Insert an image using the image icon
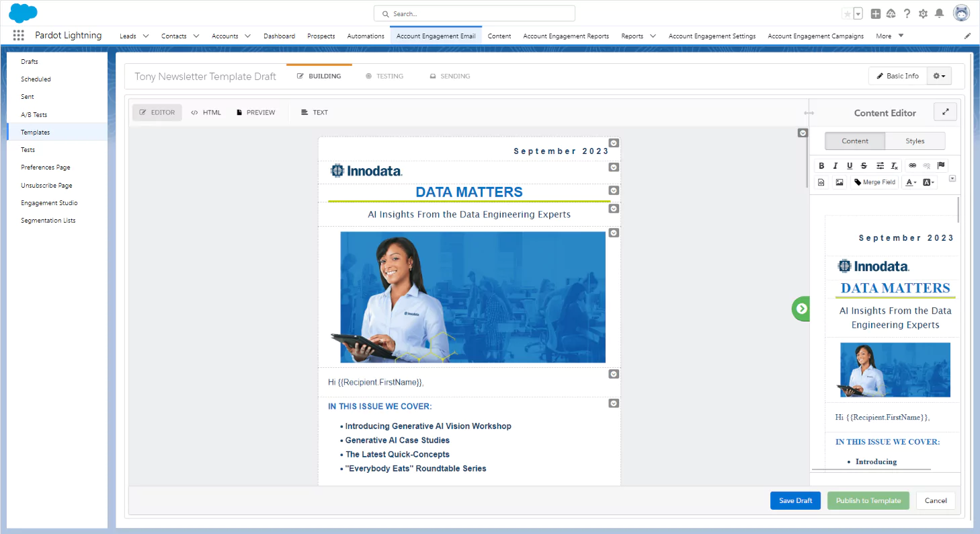The width and height of the screenshot is (980, 534). click(839, 182)
